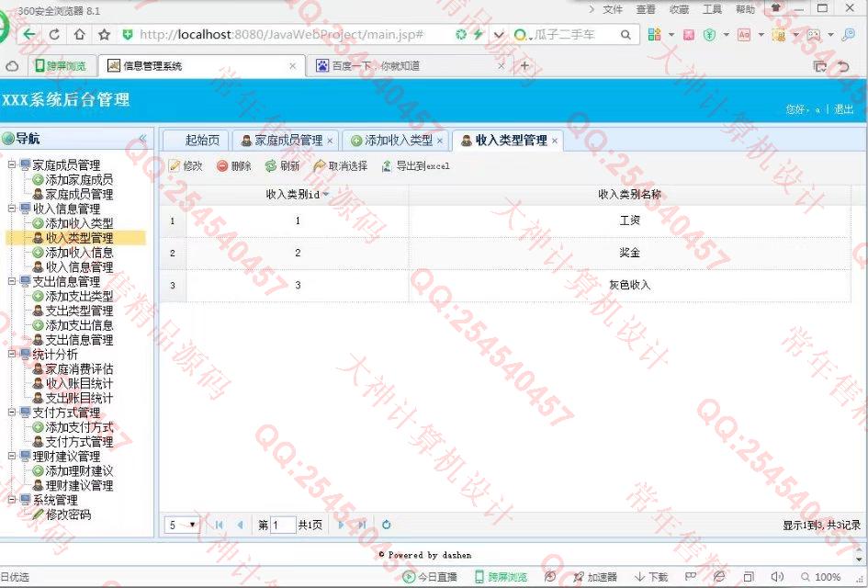The height and width of the screenshot is (588, 868).
Task: Open 支出账目统计 in navigation tree
Action: click(x=79, y=398)
